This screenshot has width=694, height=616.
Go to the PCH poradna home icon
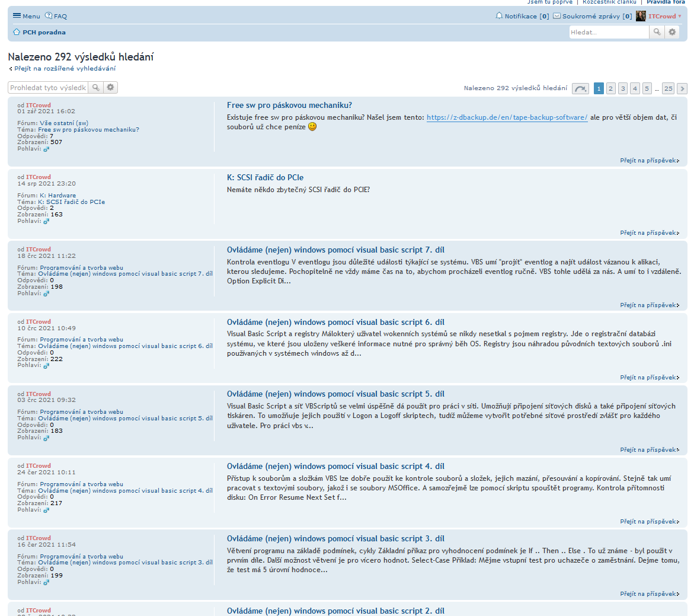coord(17,32)
